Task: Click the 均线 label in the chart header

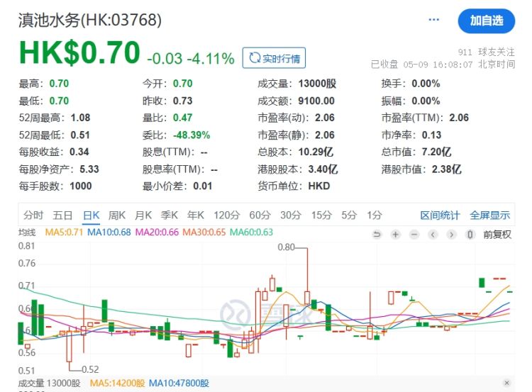Action: point(27,233)
